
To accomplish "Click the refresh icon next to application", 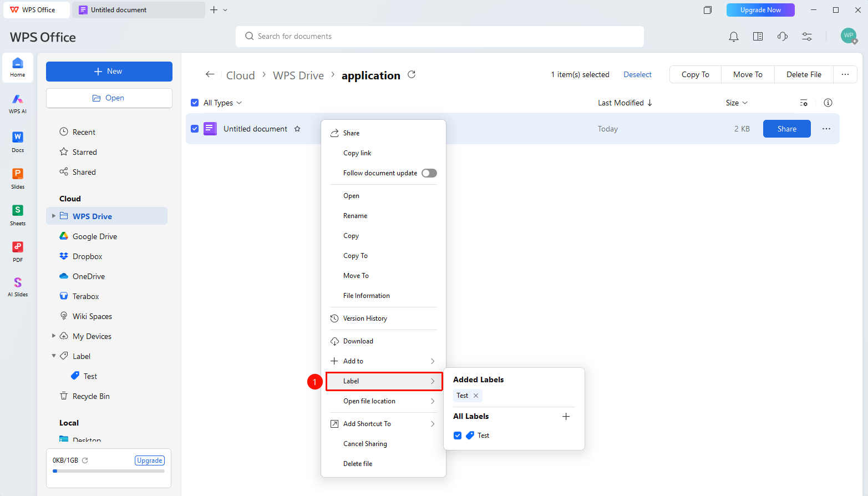I will (412, 74).
